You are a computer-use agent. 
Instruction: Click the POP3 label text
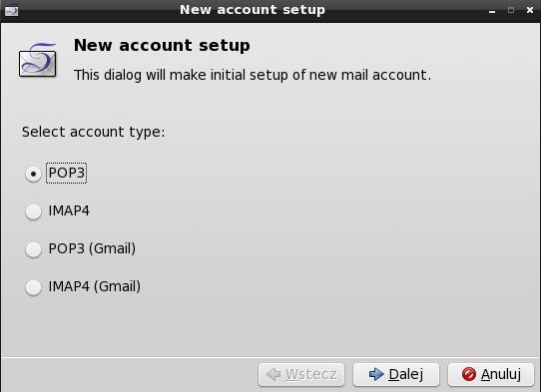(x=67, y=174)
